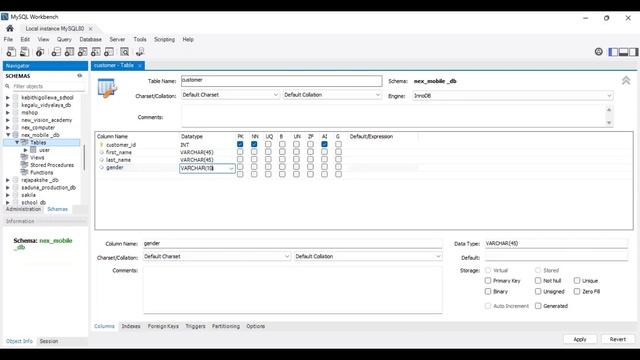Toggle AI checkbox for customer_id
The width and height of the screenshot is (640, 360).
click(324, 144)
